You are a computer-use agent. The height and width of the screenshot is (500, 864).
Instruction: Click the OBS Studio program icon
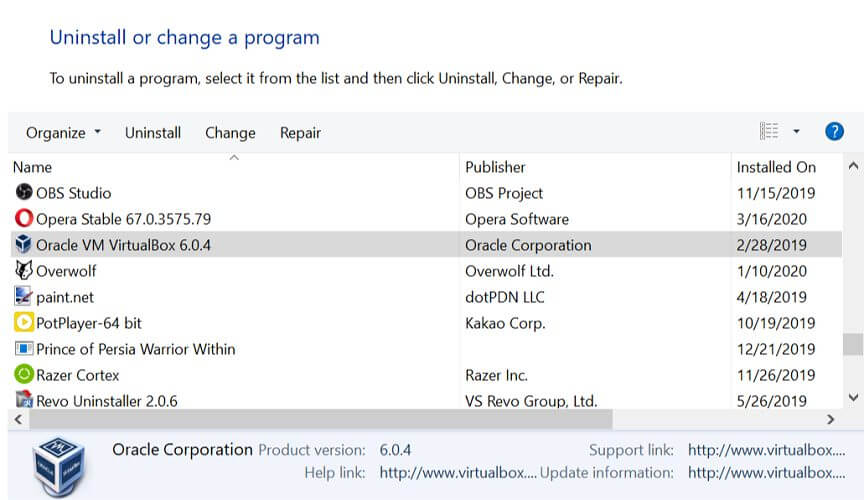pyautogui.click(x=24, y=192)
